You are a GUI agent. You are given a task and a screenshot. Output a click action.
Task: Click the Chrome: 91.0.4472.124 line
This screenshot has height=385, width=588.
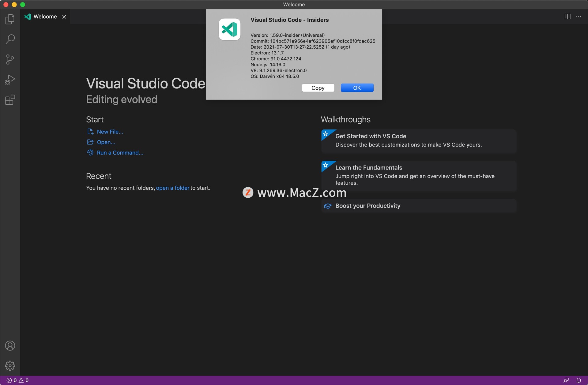276,58
